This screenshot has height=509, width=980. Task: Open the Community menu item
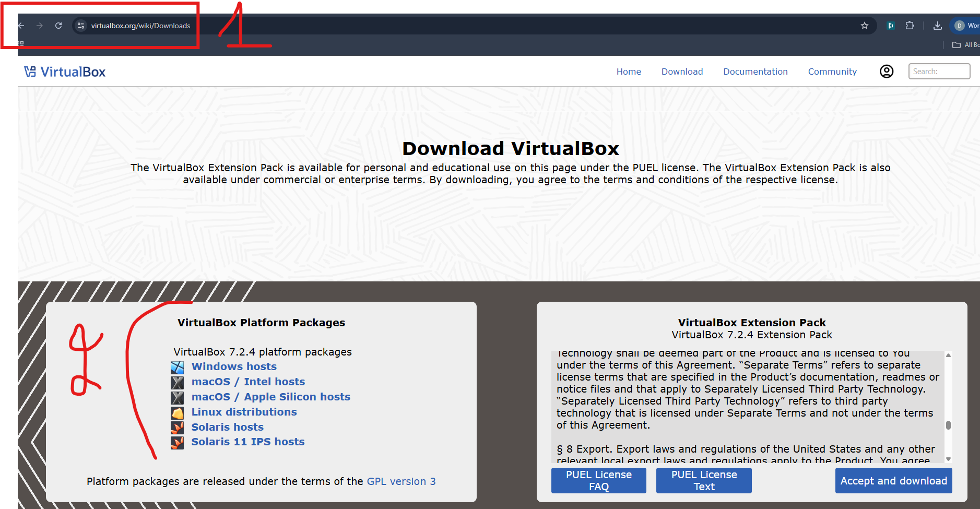[832, 72]
